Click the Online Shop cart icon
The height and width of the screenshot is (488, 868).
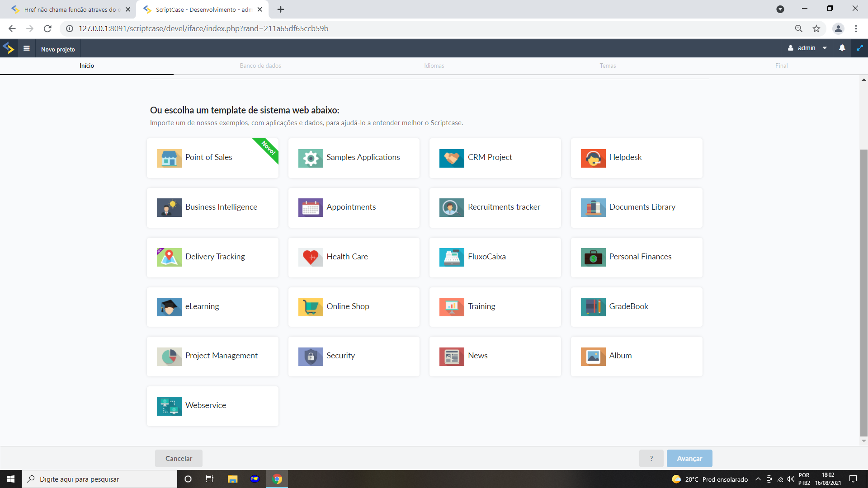[311, 307]
